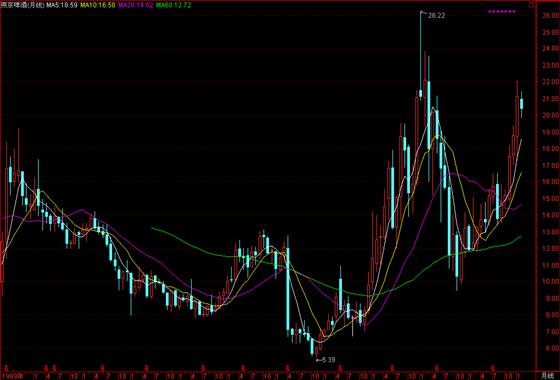Select the lowest candlestick above the 5.39 label
560x380 pixels.
(312, 346)
